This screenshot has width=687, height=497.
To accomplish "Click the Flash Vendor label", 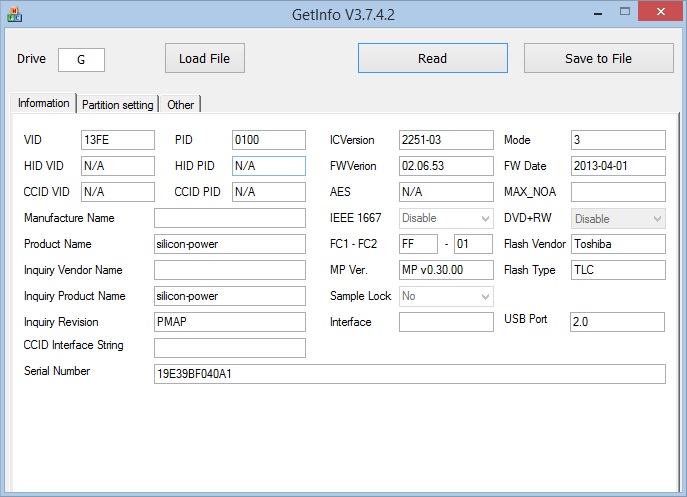I will pos(535,244).
